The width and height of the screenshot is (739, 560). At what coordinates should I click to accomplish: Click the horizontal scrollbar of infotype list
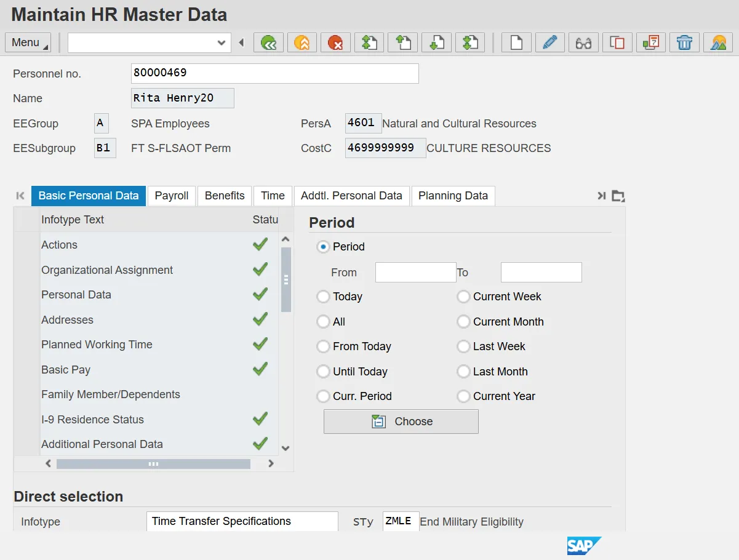pos(153,464)
